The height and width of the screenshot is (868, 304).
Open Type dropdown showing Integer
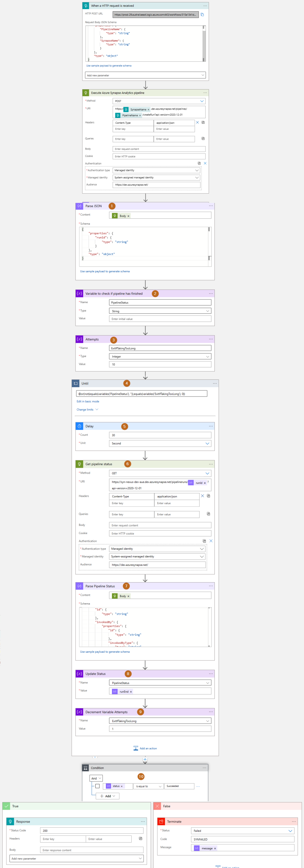160,356
